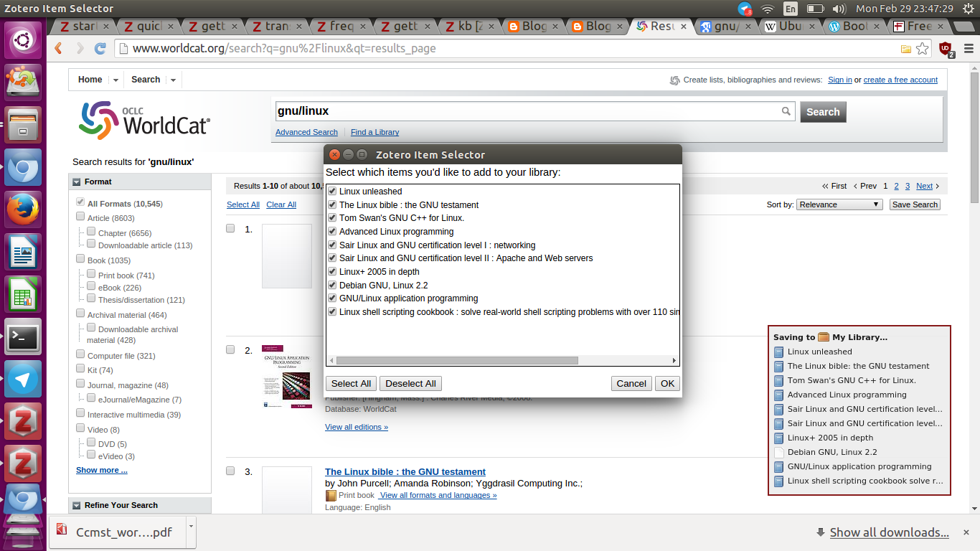This screenshot has height=551, width=980.
Task: Switch to the 'gnu/' Google tab
Action: 726,27
